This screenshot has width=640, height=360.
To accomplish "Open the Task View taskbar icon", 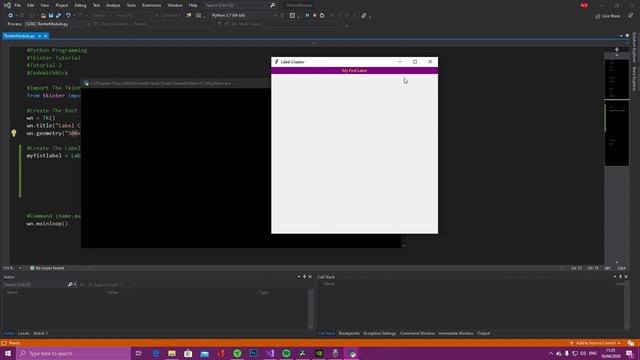I will pyautogui.click(x=138, y=353).
